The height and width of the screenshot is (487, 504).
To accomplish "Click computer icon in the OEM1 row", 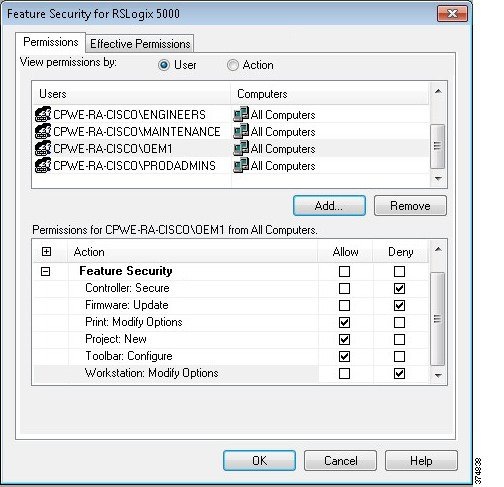I will tap(241, 148).
